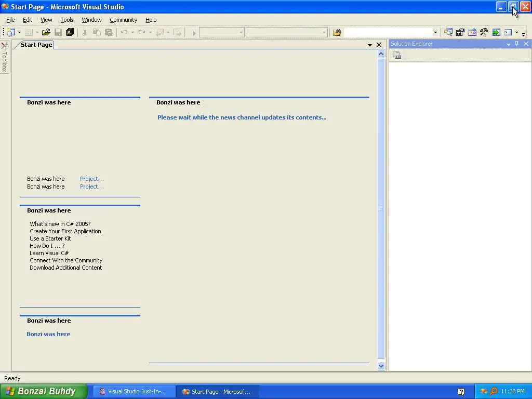Click the Command Window toolbar icon
Image resolution: width=532 pixels, height=399 pixels.
[508, 32]
